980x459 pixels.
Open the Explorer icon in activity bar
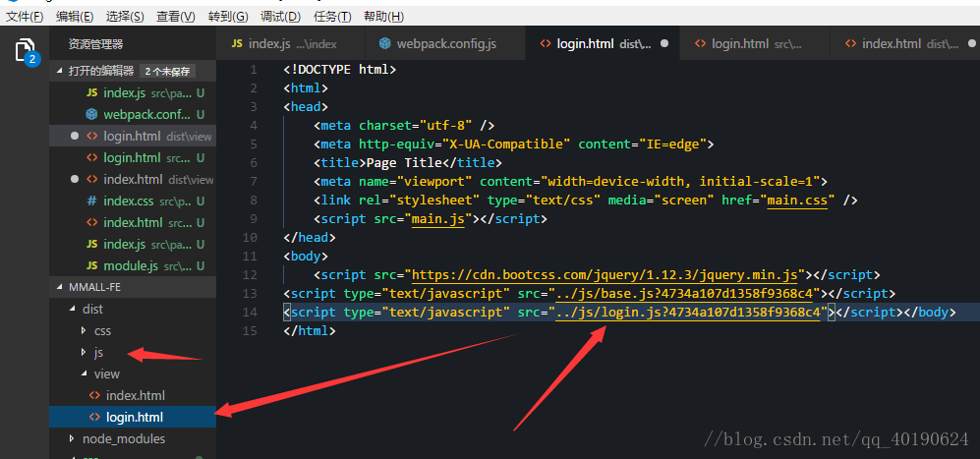[24, 51]
